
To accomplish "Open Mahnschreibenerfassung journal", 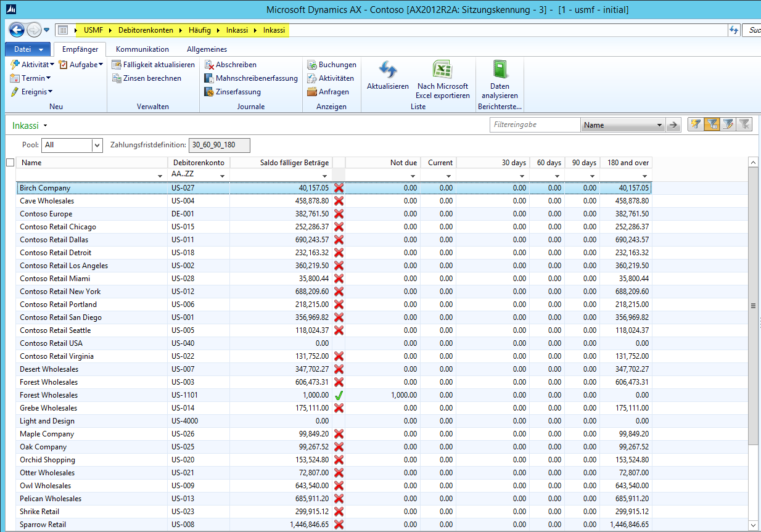I will click(x=256, y=78).
